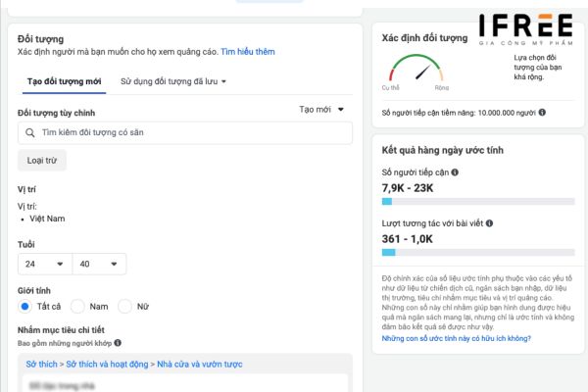Click the 7,9K - 23K reach value
The width and height of the screenshot is (588, 392).
(408, 188)
